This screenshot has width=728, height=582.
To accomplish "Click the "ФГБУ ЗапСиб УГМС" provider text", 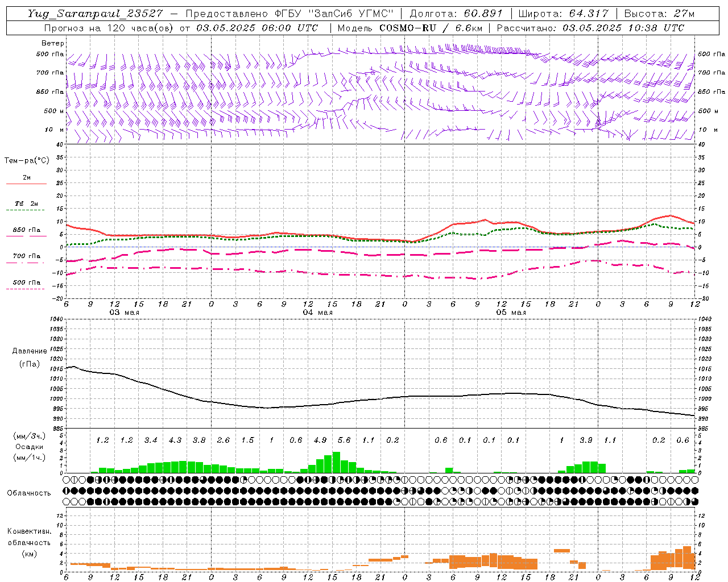I will tap(333, 14).
